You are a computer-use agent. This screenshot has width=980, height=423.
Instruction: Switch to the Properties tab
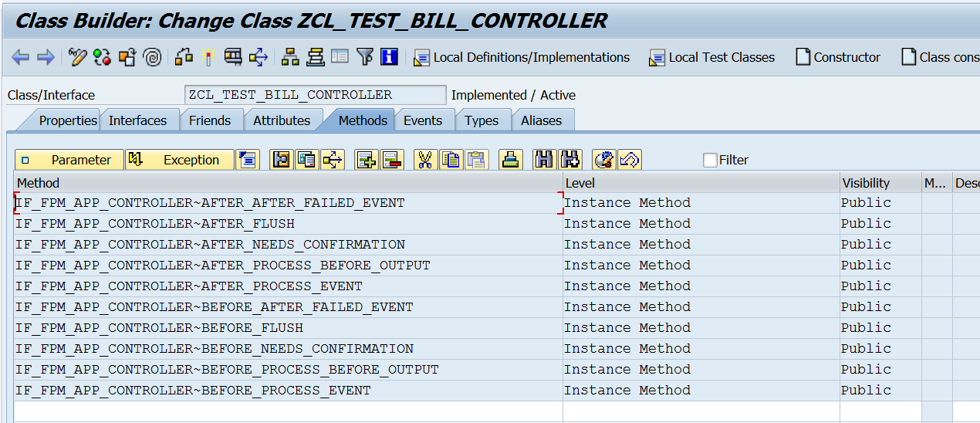tap(68, 120)
